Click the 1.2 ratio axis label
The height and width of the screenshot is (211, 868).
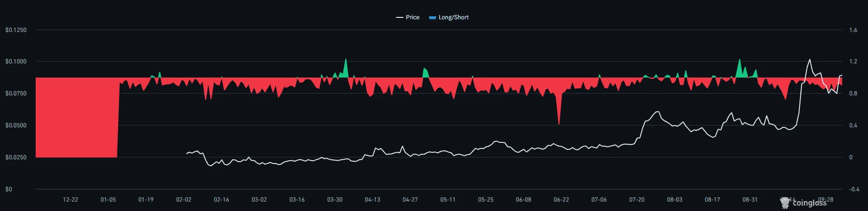pos(853,62)
